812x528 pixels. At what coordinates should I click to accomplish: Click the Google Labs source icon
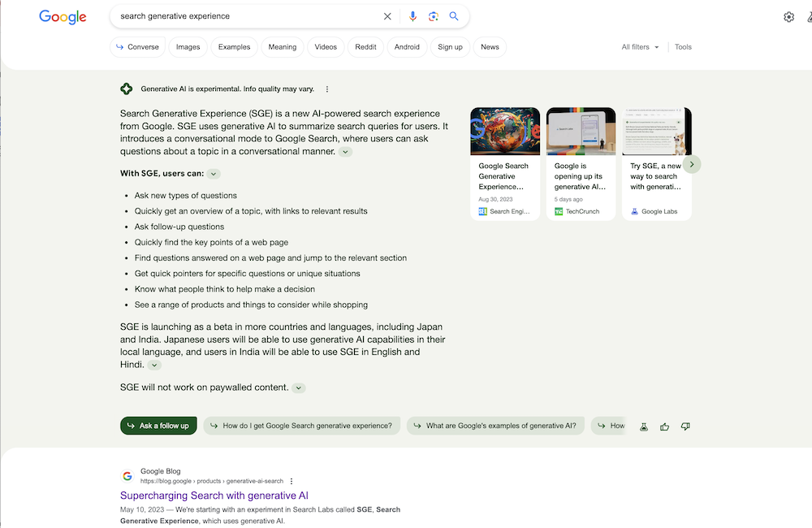click(x=634, y=211)
